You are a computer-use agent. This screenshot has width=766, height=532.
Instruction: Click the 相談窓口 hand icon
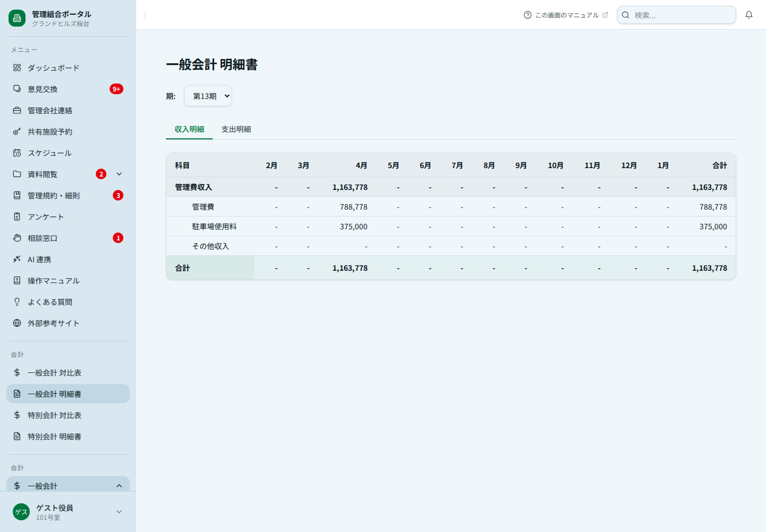pos(17,238)
